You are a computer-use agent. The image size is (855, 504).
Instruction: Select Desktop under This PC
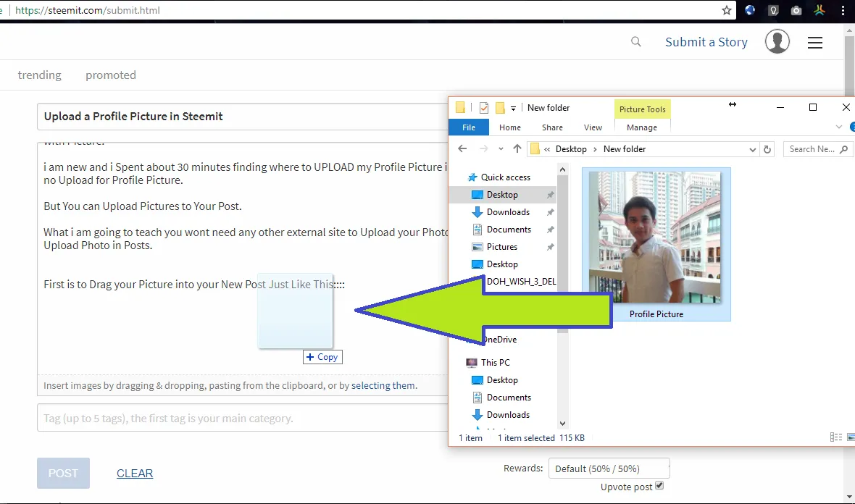502,379
